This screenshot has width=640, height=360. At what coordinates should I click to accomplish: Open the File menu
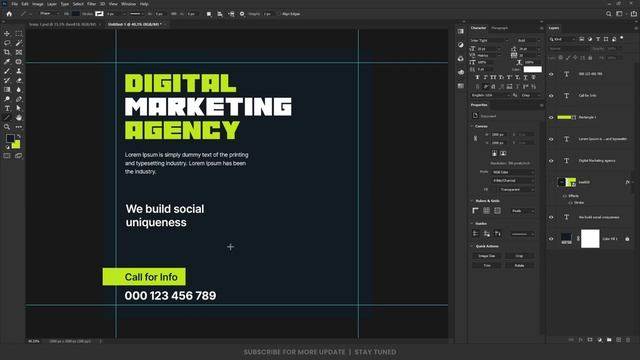[14, 4]
